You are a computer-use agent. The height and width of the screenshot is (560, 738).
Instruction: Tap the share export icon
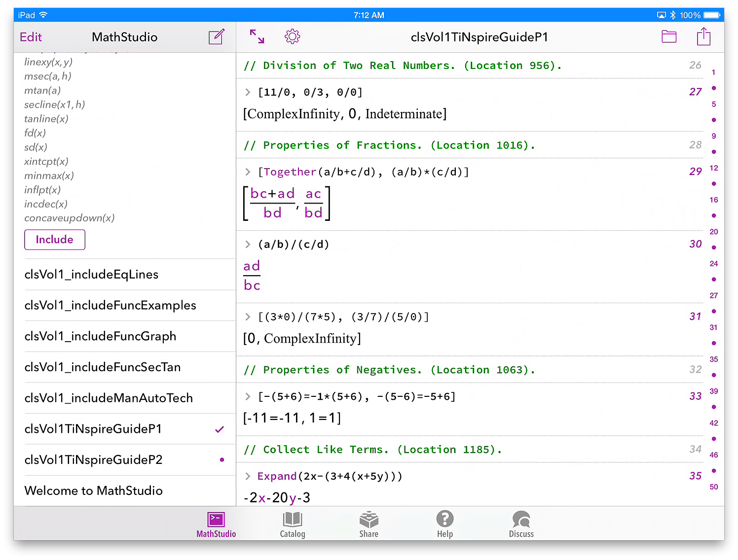tap(703, 36)
